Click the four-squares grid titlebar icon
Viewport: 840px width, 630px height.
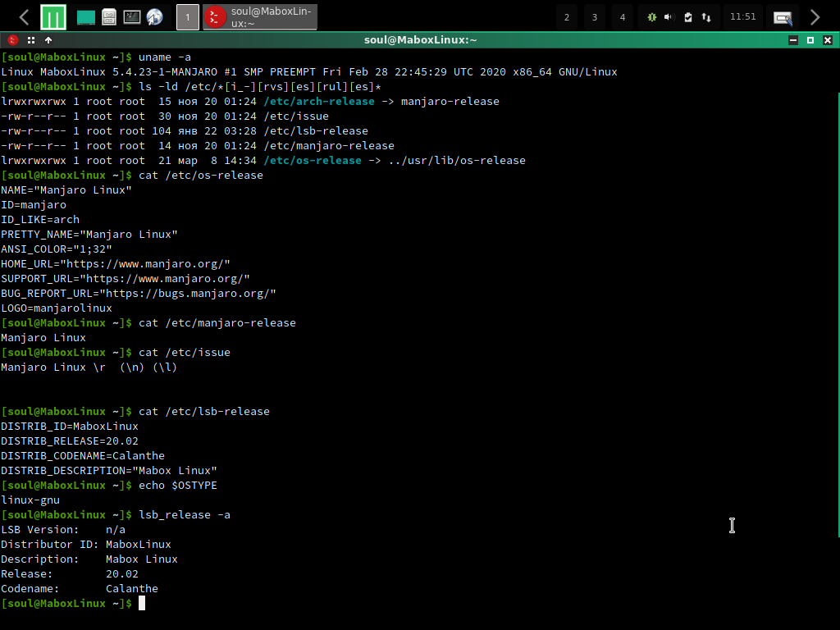31,40
